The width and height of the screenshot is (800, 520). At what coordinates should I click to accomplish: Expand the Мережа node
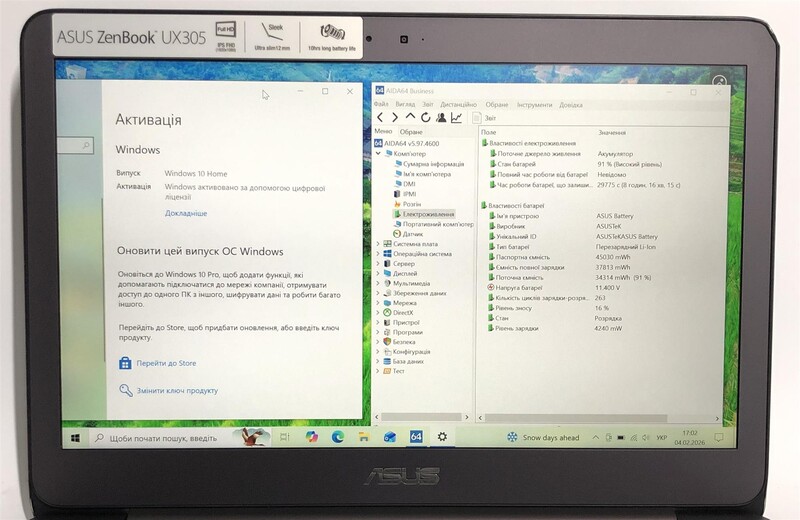coord(378,303)
